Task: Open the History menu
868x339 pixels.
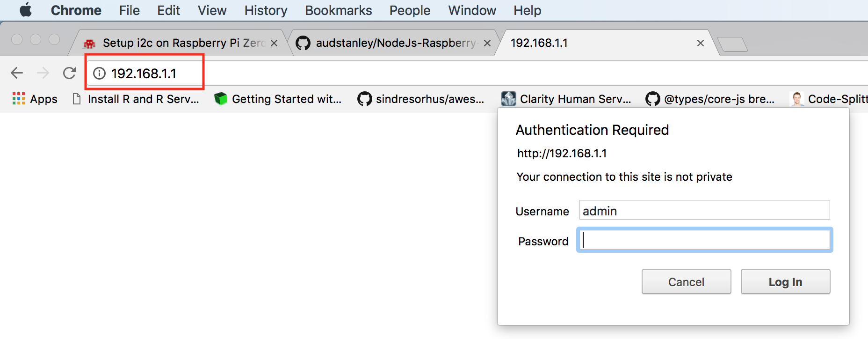Action: (x=266, y=10)
